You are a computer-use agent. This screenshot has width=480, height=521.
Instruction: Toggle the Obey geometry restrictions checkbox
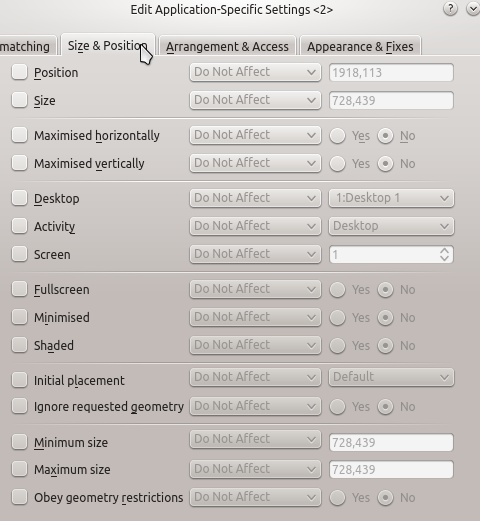(19, 497)
